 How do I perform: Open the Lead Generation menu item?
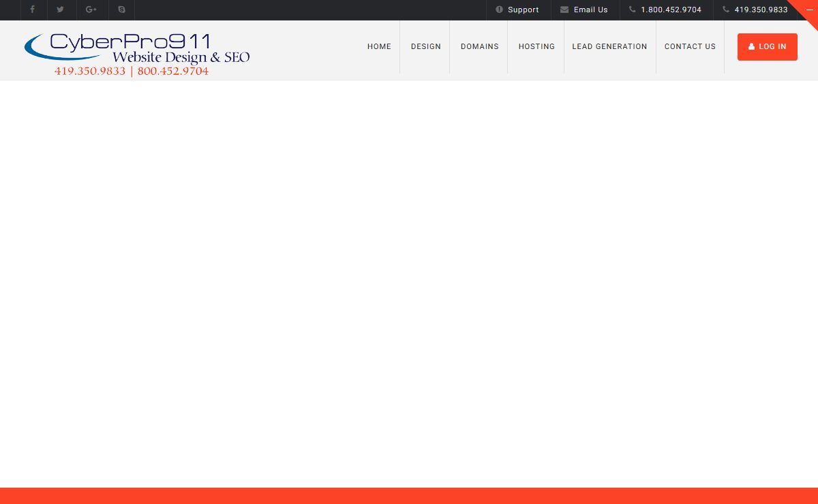point(609,46)
